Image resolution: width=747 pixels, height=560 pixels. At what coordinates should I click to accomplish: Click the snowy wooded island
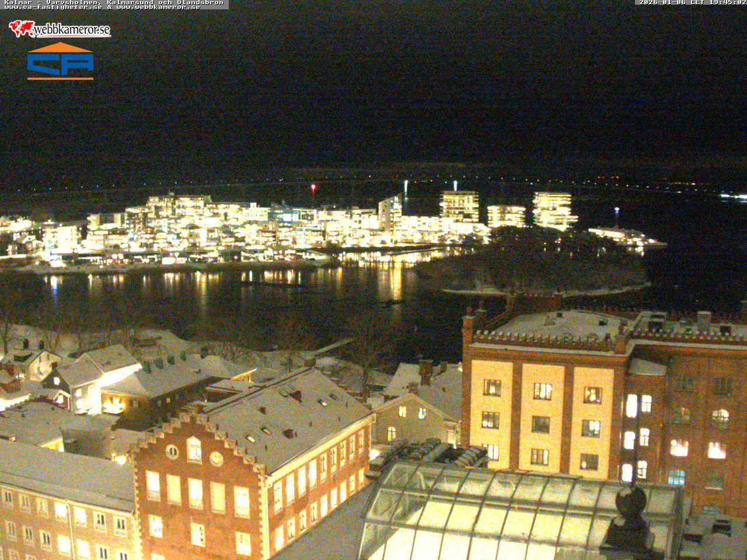531,262
